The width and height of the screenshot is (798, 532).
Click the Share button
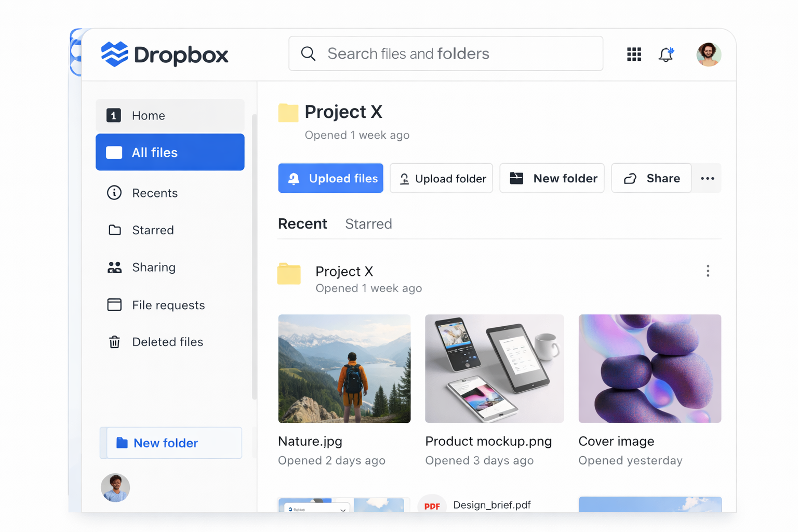(651, 178)
